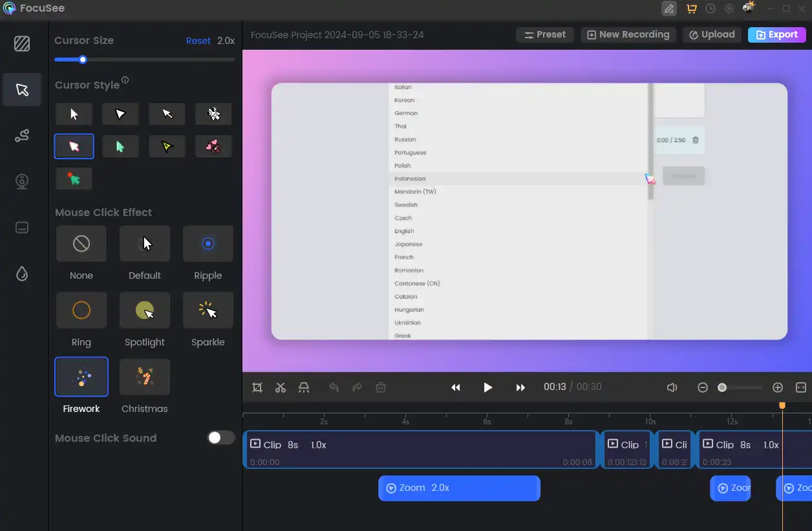Image resolution: width=812 pixels, height=531 pixels.
Task: Select the 8s clip starting at 0:00:23
Action: (754, 450)
